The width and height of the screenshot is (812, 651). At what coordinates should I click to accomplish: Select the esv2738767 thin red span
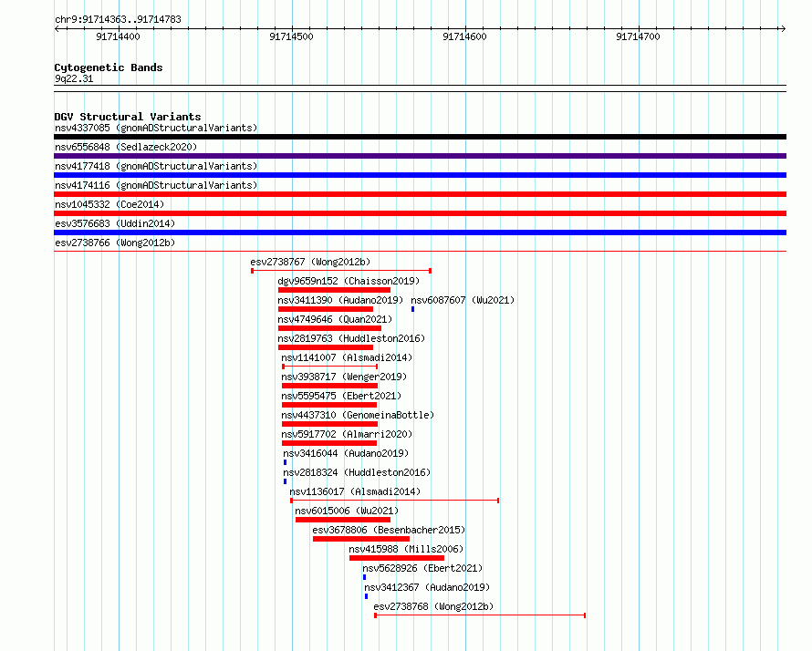[341, 271]
